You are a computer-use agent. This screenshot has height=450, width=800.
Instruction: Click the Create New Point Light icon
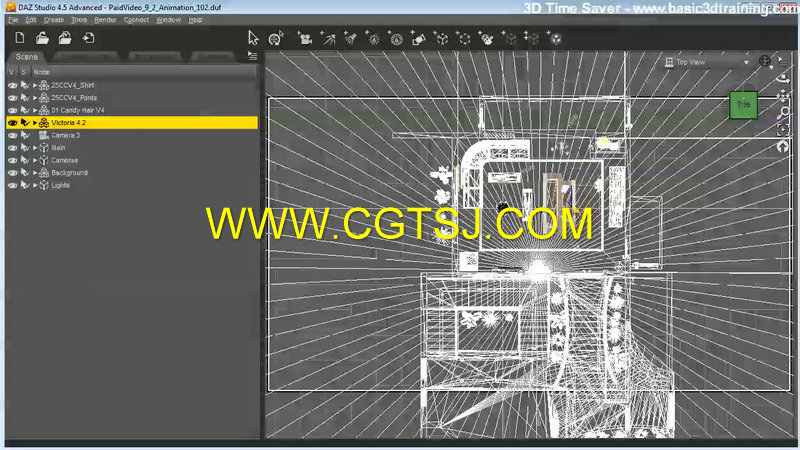point(373,38)
